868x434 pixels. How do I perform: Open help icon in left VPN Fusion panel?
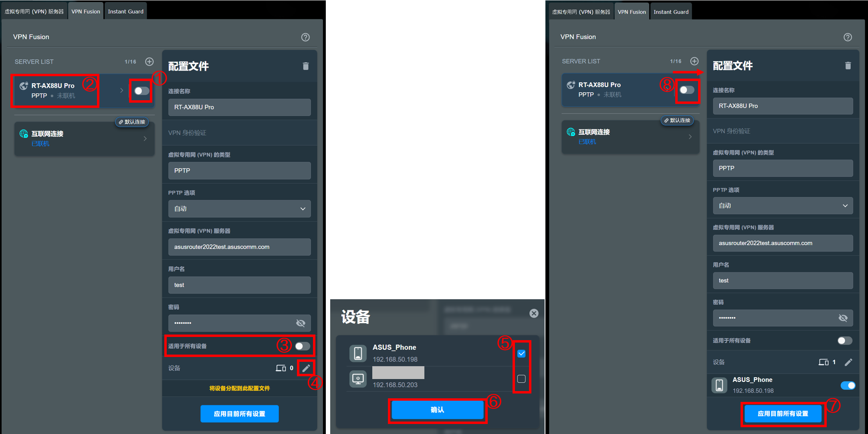(305, 37)
